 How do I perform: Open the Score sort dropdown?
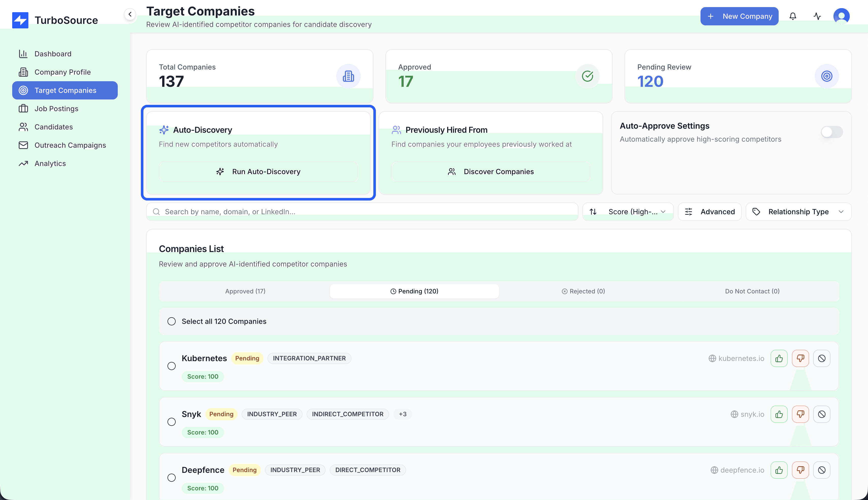[x=628, y=211]
